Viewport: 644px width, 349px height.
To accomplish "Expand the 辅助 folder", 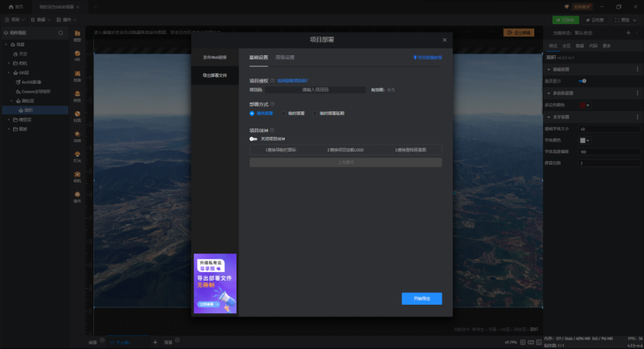I will coord(9,129).
